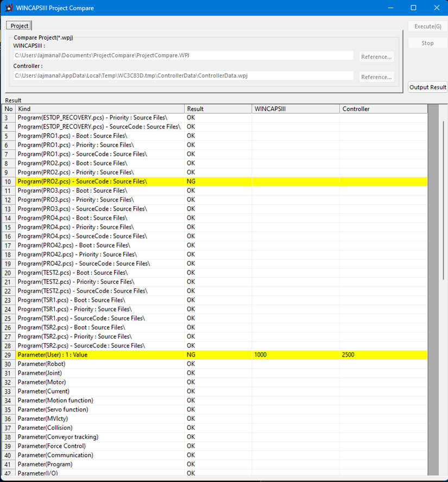Select row Program(PRO4.pcs) - Boot
The width and height of the screenshot is (448, 482).
coord(214,218)
